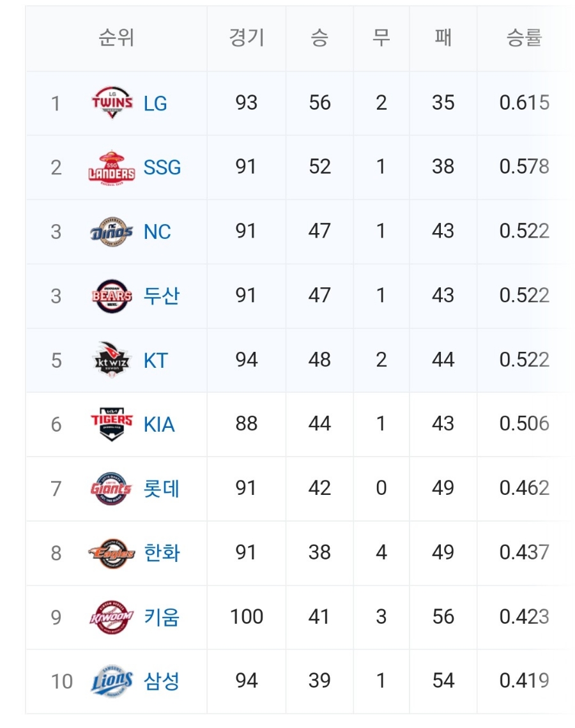This screenshot has height=728, width=575.
Task: Click the Doosan Bears team logo
Action: 112,296
